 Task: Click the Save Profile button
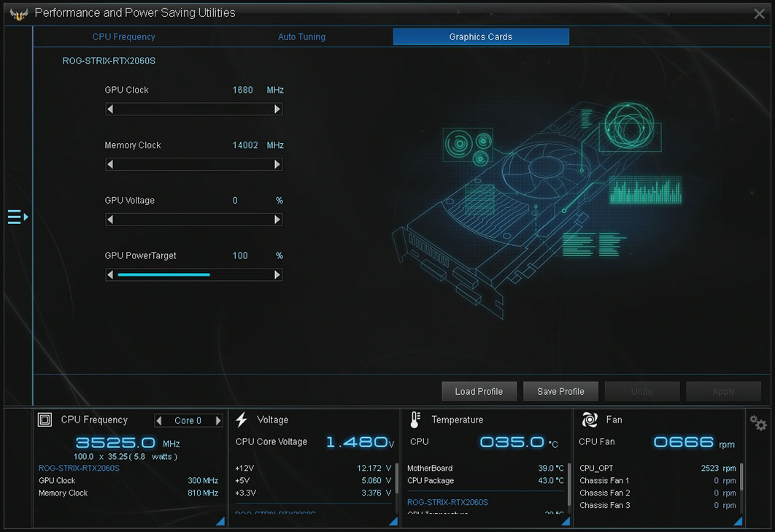[560, 392]
